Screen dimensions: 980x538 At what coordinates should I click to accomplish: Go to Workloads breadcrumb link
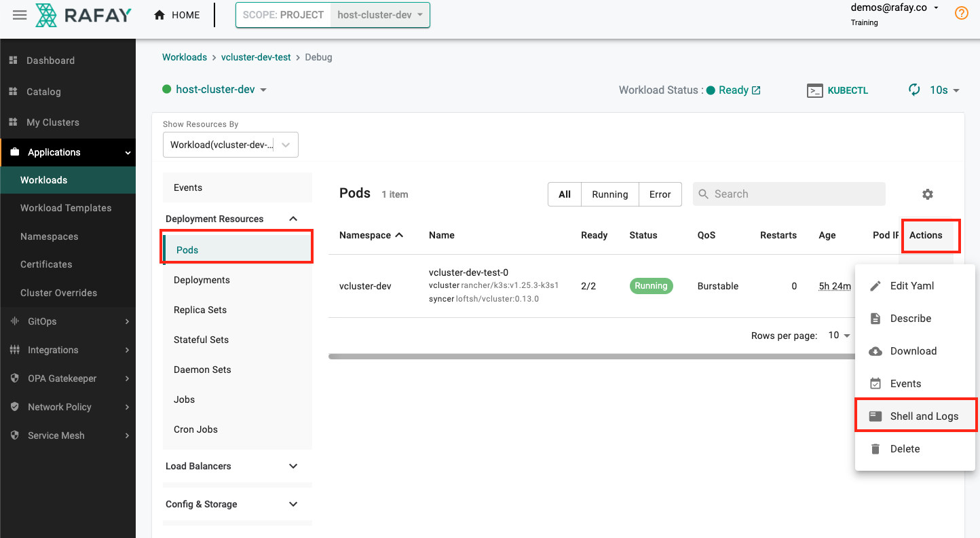(185, 57)
